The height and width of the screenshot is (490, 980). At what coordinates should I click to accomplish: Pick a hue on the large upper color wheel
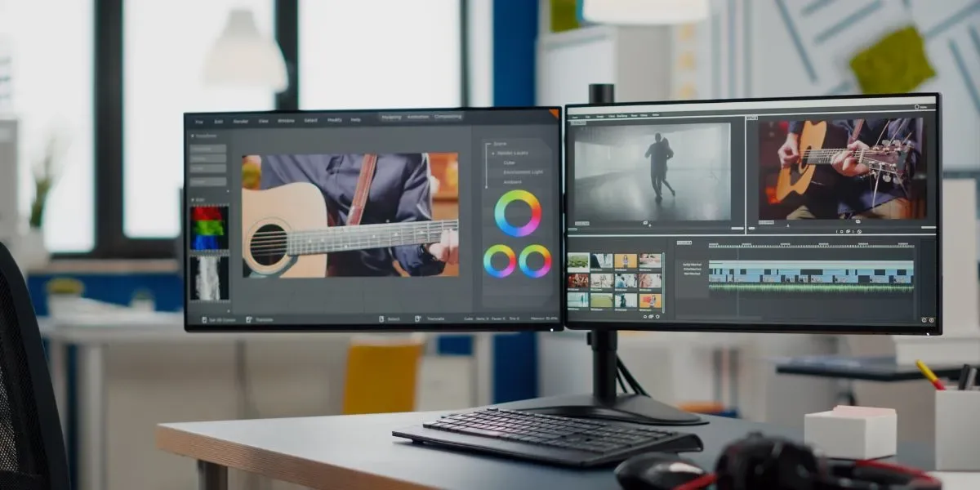pyautogui.click(x=518, y=213)
